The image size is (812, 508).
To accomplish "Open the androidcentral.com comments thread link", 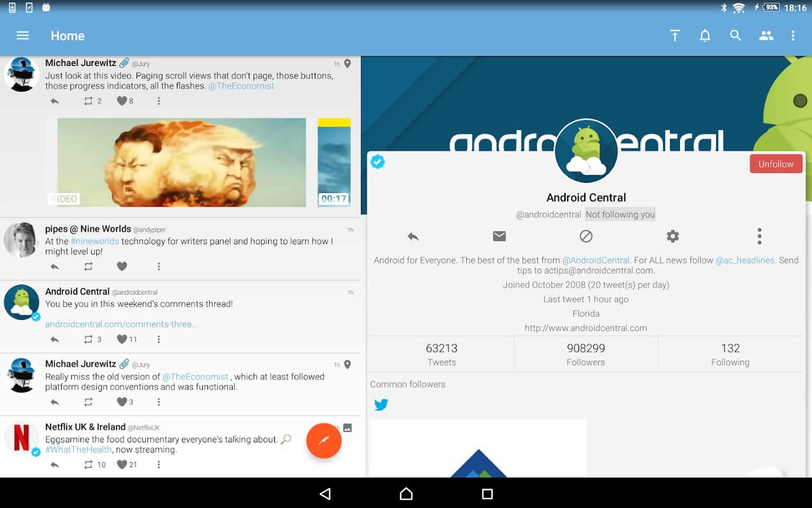I will pyautogui.click(x=121, y=324).
